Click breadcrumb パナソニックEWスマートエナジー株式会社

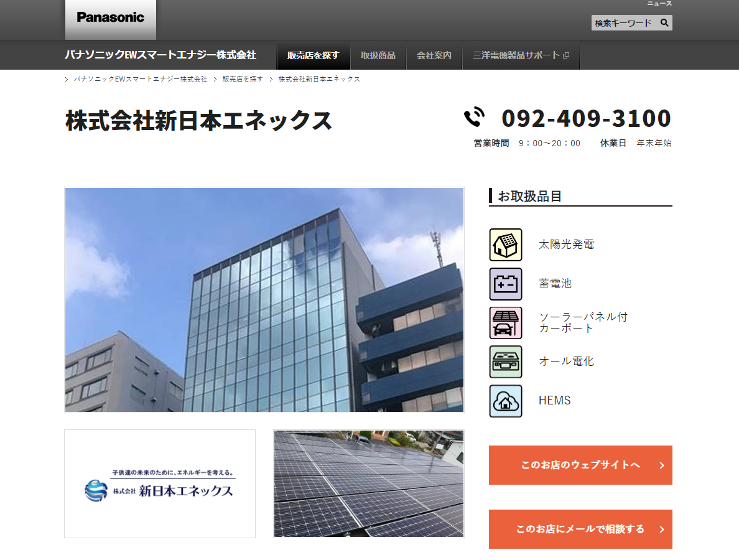point(141,79)
